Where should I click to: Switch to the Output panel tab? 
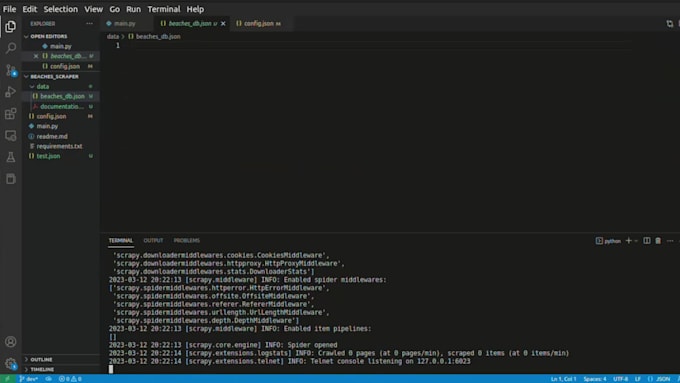(x=153, y=241)
